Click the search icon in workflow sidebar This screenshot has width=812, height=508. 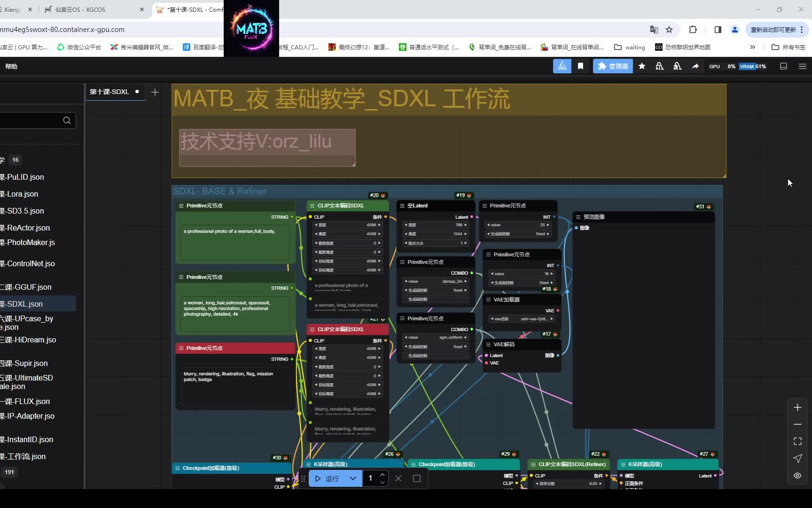coord(67,120)
